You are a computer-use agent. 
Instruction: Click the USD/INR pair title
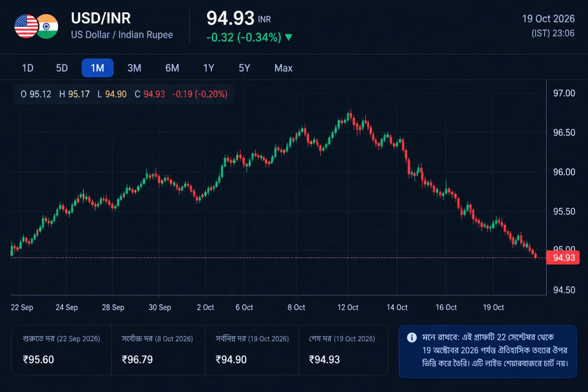click(101, 19)
